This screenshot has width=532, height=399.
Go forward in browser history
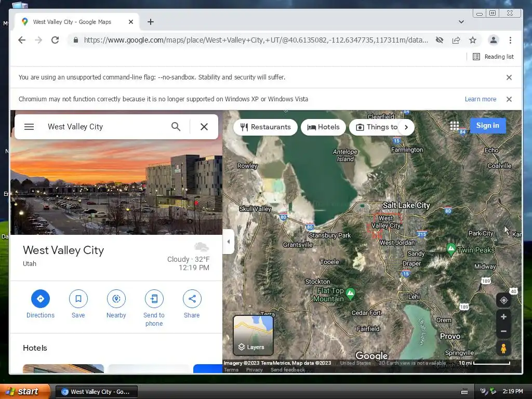coord(38,40)
